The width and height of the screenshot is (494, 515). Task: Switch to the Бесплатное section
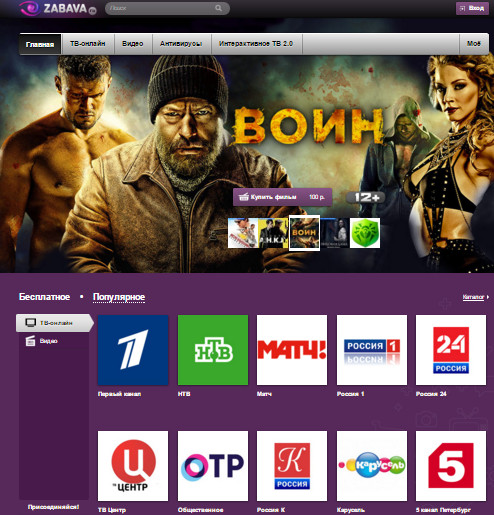(44, 297)
